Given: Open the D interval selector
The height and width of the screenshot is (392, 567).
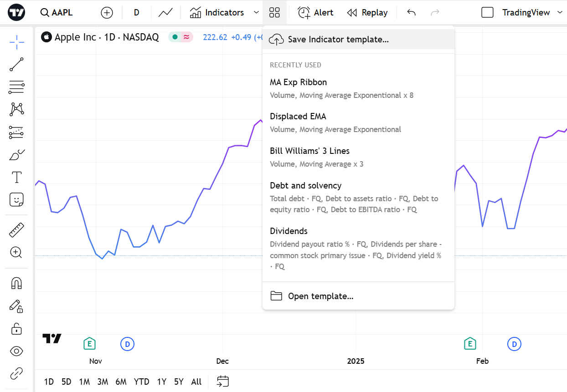Looking at the screenshot, I should (136, 12).
